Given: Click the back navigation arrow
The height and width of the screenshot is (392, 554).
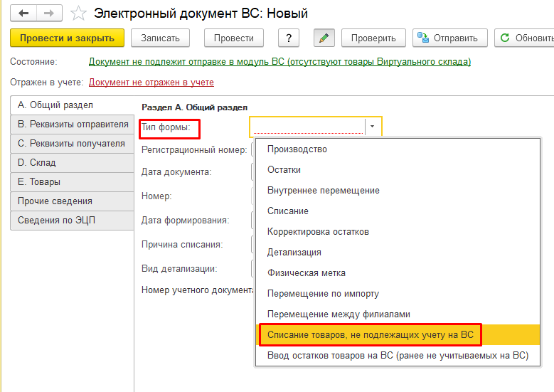Looking at the screenshot, I should tap(23, 14).
